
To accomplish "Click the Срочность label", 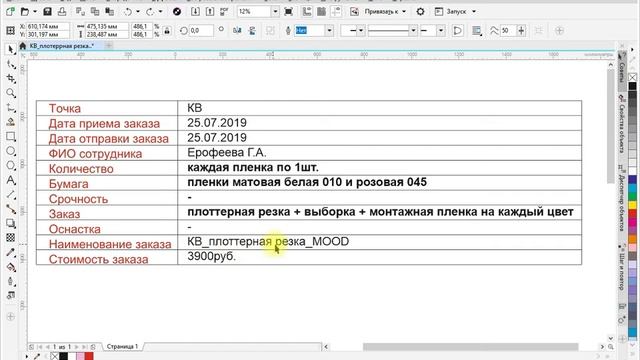I will pyautogui.click(x=78, y=199).
